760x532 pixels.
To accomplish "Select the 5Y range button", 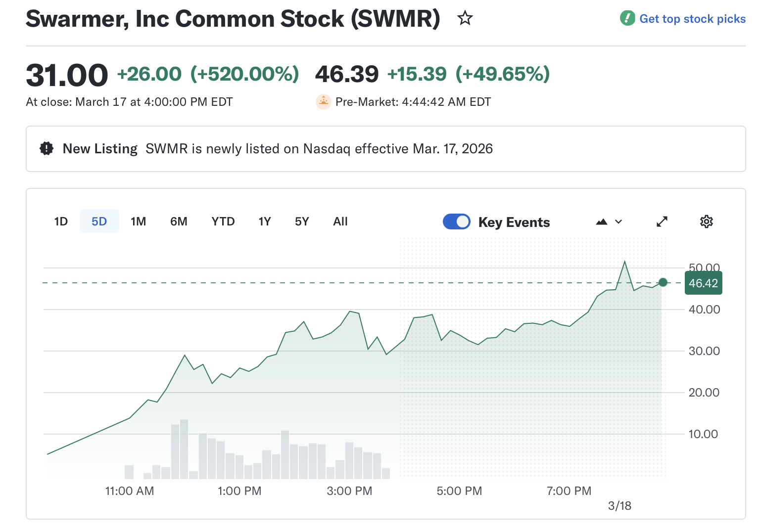I will (x=301, y=222).
